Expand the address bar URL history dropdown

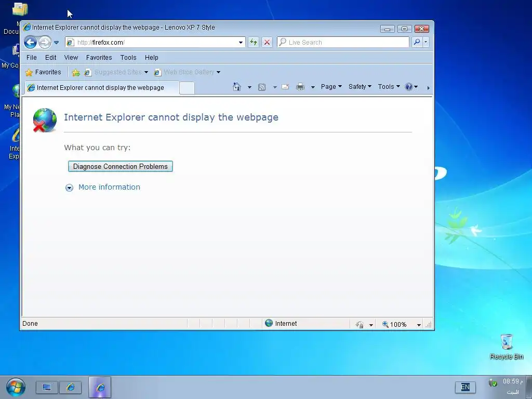(x=241, y=43)
